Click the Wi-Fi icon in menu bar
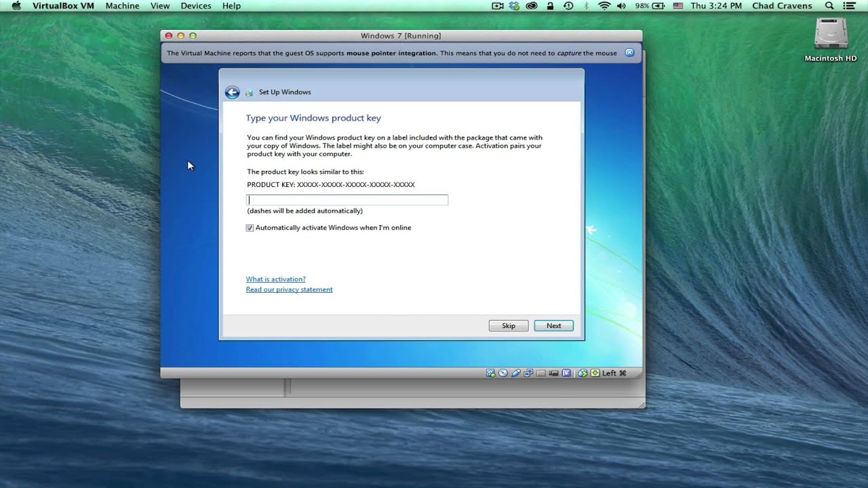Screen dimensions: 868x488 tap(604, 5)
